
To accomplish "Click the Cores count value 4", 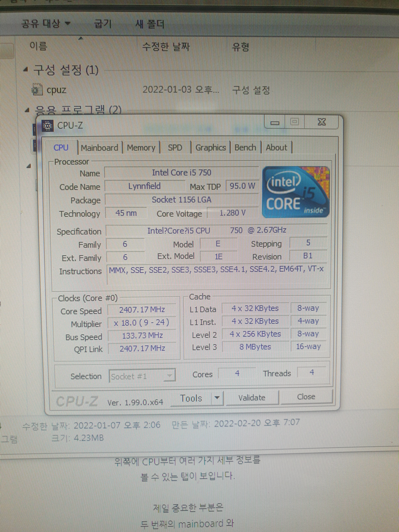I will (x=237, y=373).
